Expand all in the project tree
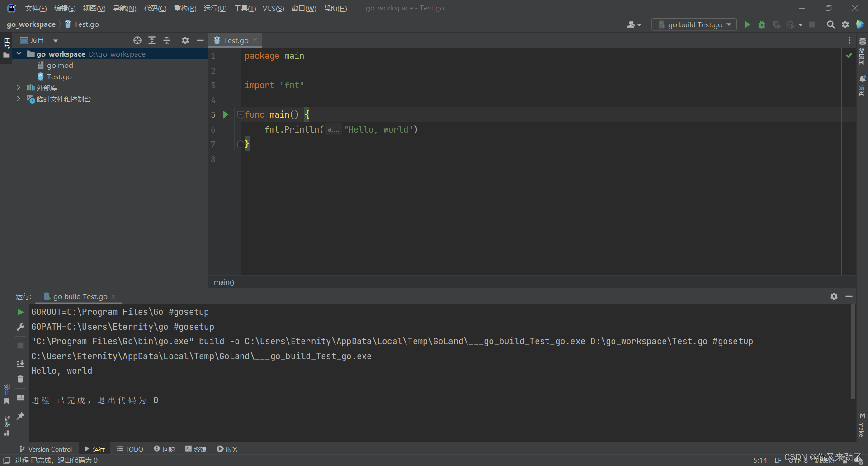This screenshot has height=466, width=868. (x=152, y=40)
